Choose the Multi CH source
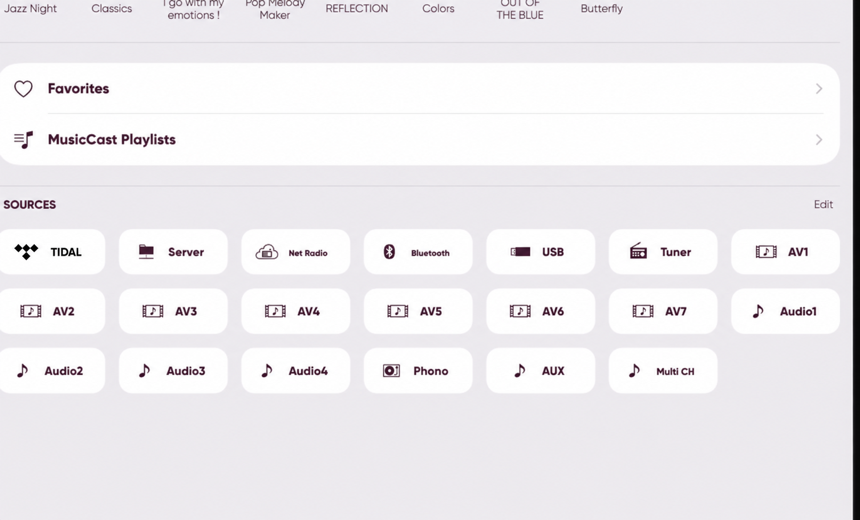 coord(663,371)
